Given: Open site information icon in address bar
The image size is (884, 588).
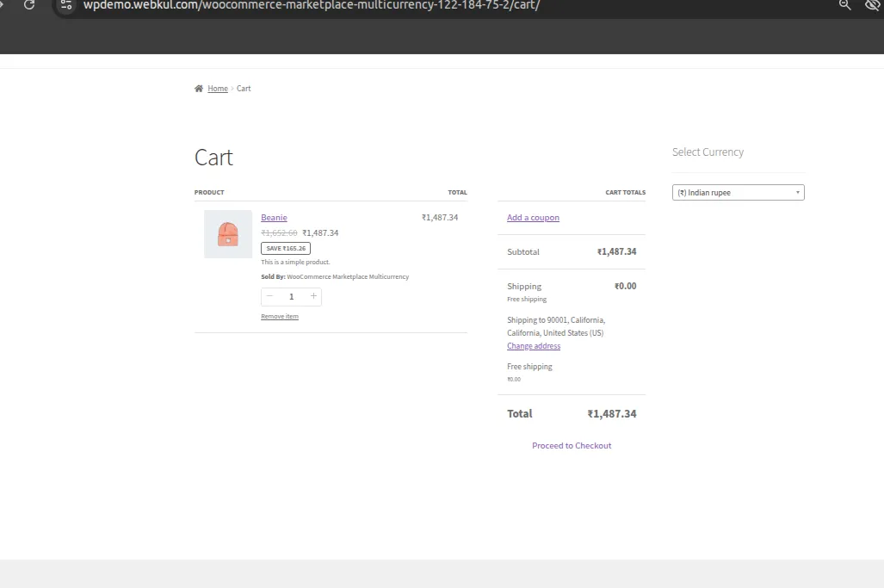Looking at the screenshot, I should (x=66, y=5).
